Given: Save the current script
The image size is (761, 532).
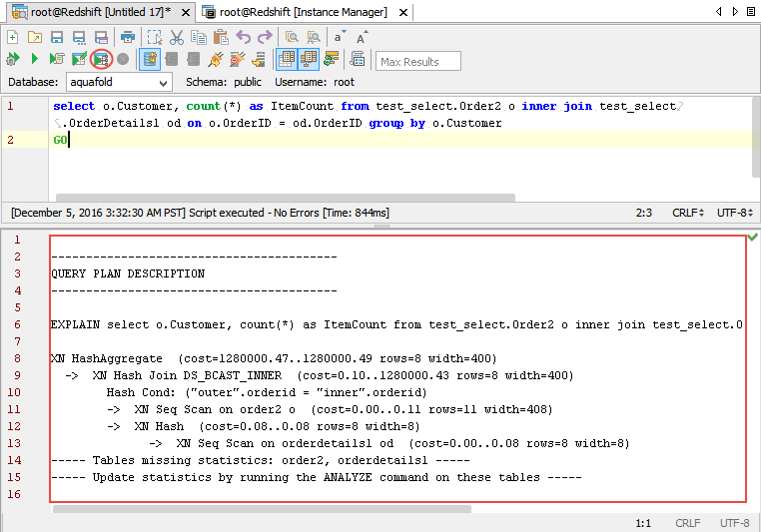Looking at the screenshot, I should pos(57,37).
